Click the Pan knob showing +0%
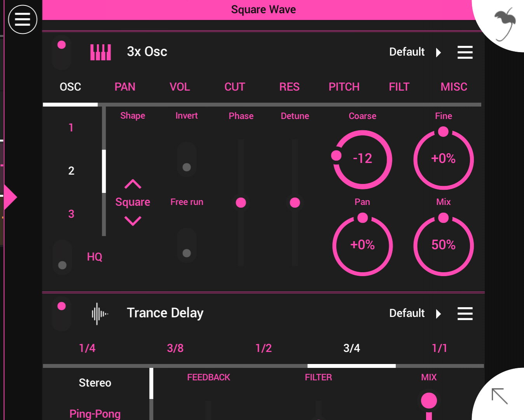 [363, 246]
